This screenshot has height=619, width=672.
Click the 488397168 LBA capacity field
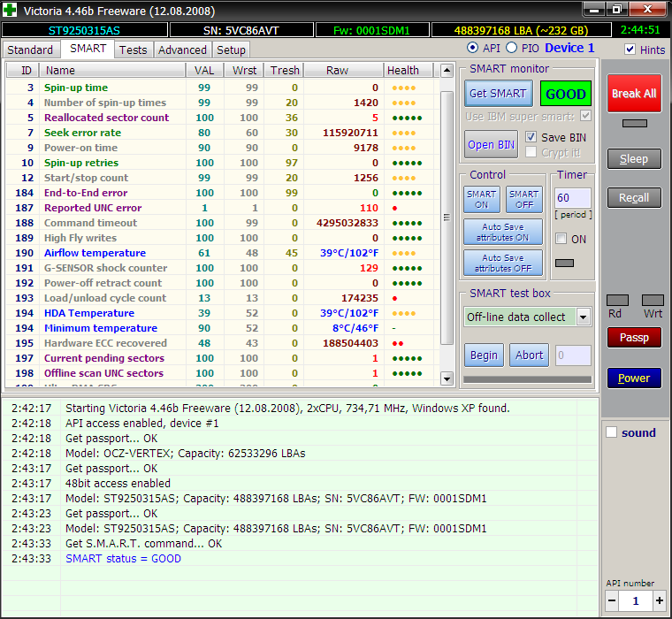pos(521,30)
